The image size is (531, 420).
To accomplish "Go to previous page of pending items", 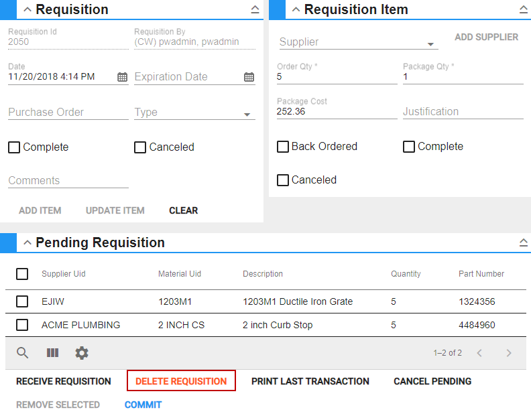I will point(479,353).
